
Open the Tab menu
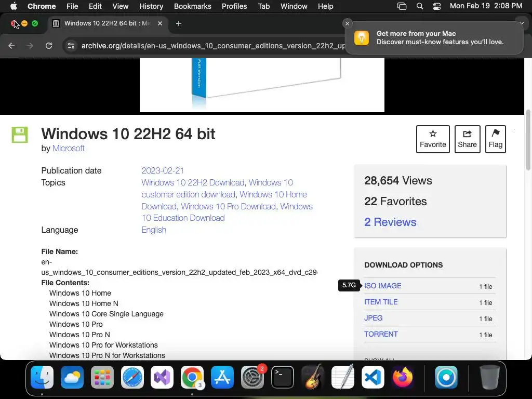click(263, 6)
